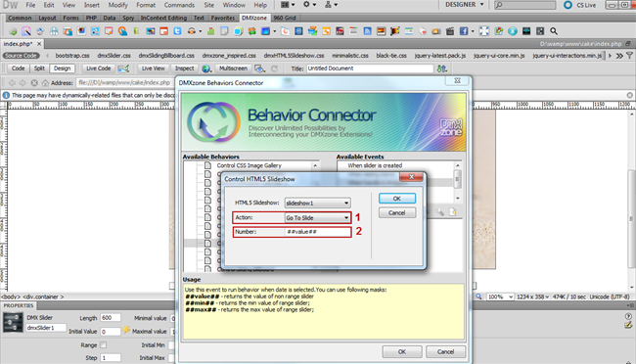Toggle Live View mode
636x364 pixels.
[x=154, y=68]
